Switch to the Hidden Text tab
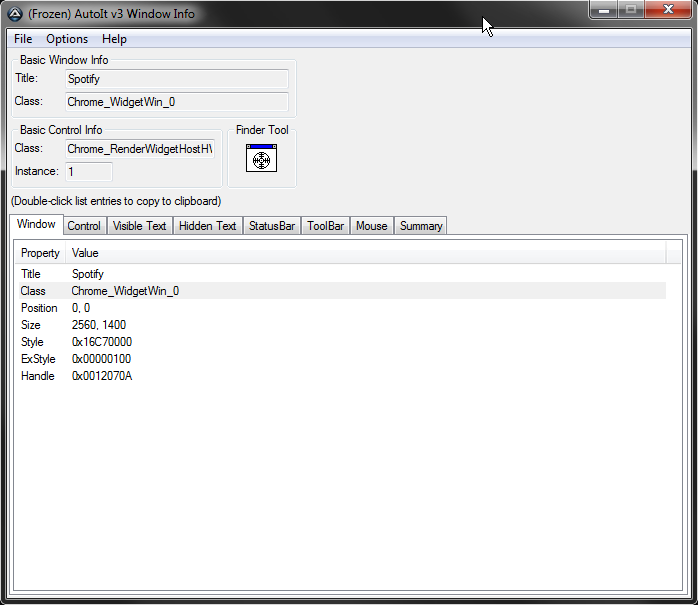Screen dimensions: 698x605 [x=207, y=226]
